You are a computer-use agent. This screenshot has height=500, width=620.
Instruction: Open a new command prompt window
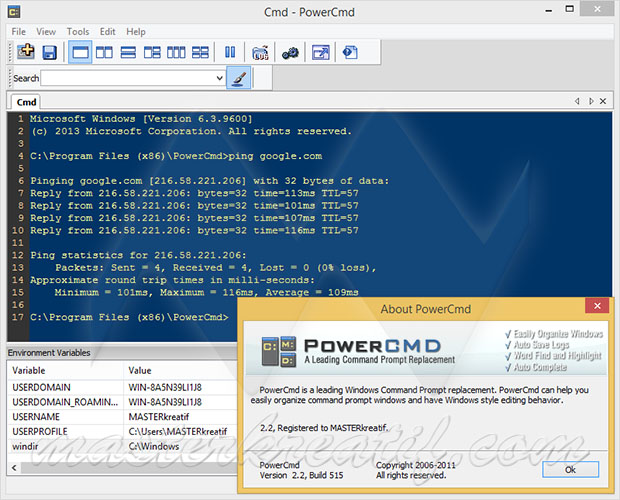26,52
